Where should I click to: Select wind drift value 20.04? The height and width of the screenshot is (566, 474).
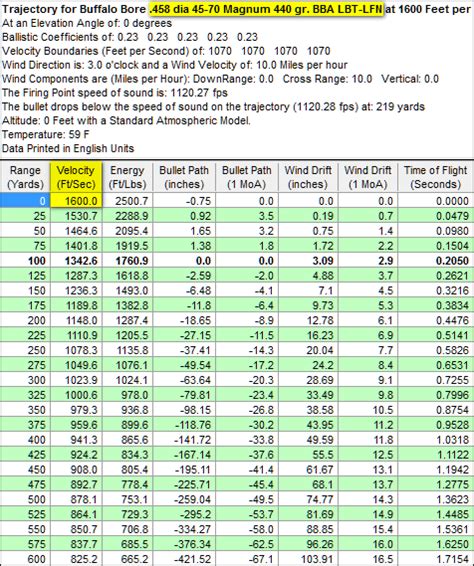(308, 350)
